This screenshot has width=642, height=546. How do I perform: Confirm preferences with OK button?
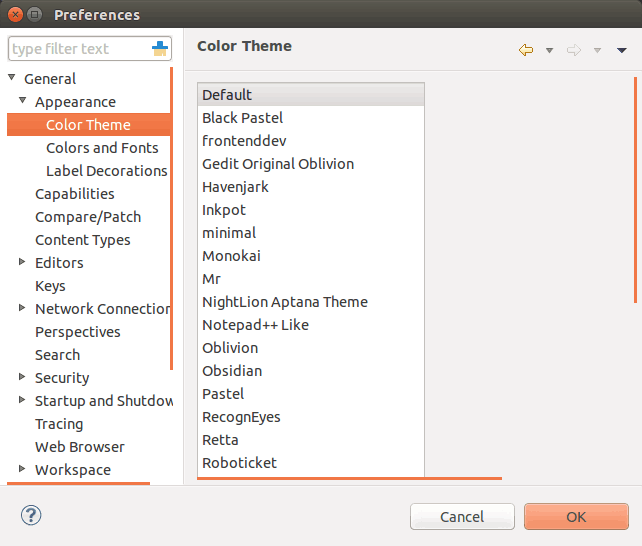click(576, 517)
